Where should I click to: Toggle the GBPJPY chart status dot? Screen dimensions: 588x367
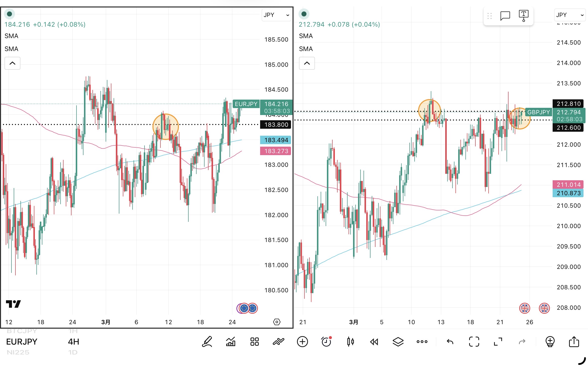point(304,14)
